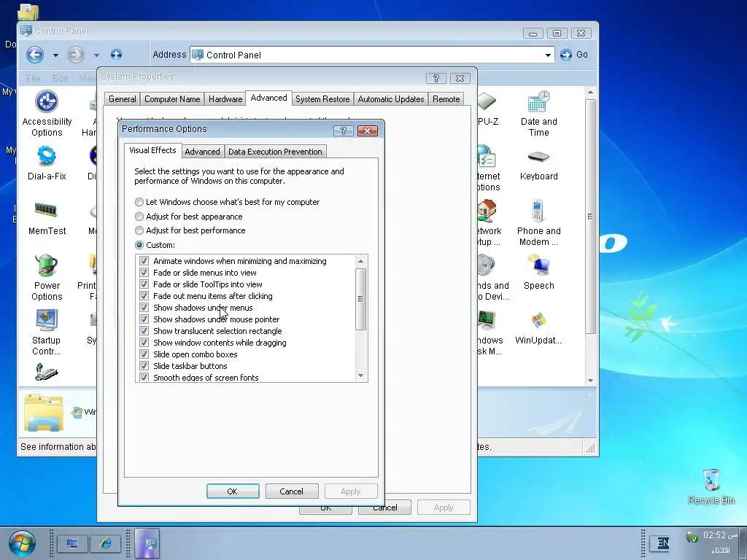The width and height of the screenshot is (747, 560).
Task: Click Show Desktop quick launch icon
Action: [x=72, y=543]
